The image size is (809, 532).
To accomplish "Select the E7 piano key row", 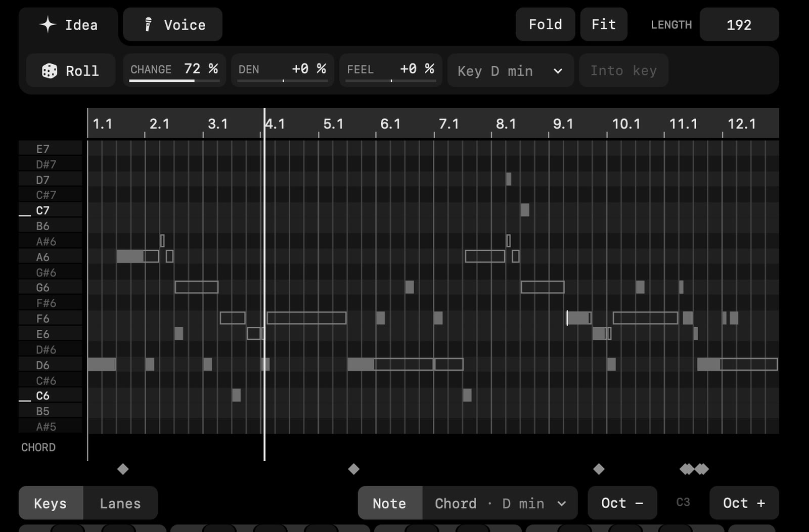I will [51, 149].
